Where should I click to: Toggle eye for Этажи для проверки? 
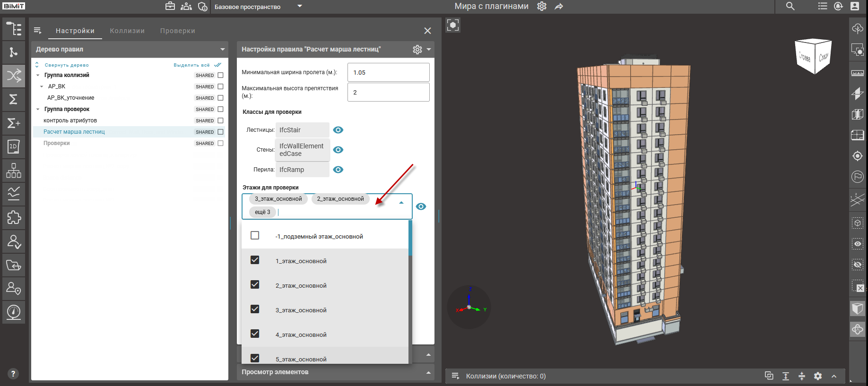coord(421,206)
